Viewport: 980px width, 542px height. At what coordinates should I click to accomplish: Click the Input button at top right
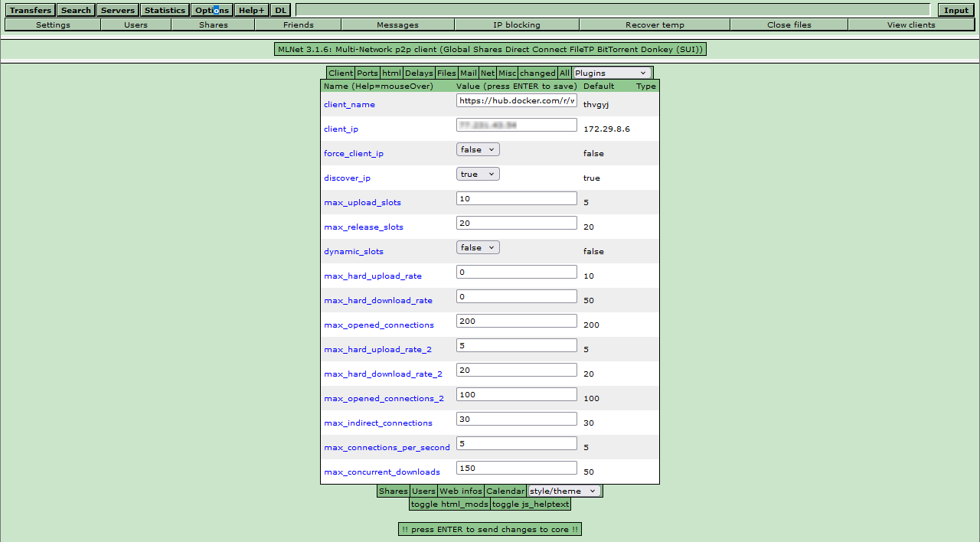(x=955, y=11)
